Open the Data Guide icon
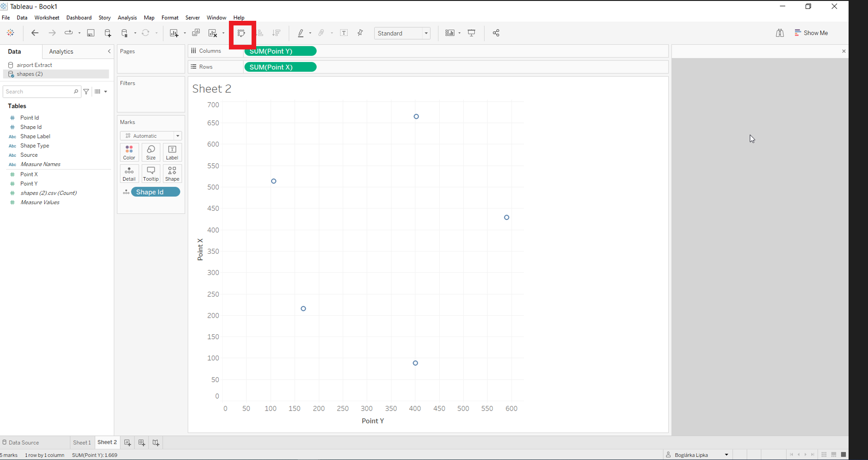The width and height of the screenshot is (868, 460). tap(780, 33)
